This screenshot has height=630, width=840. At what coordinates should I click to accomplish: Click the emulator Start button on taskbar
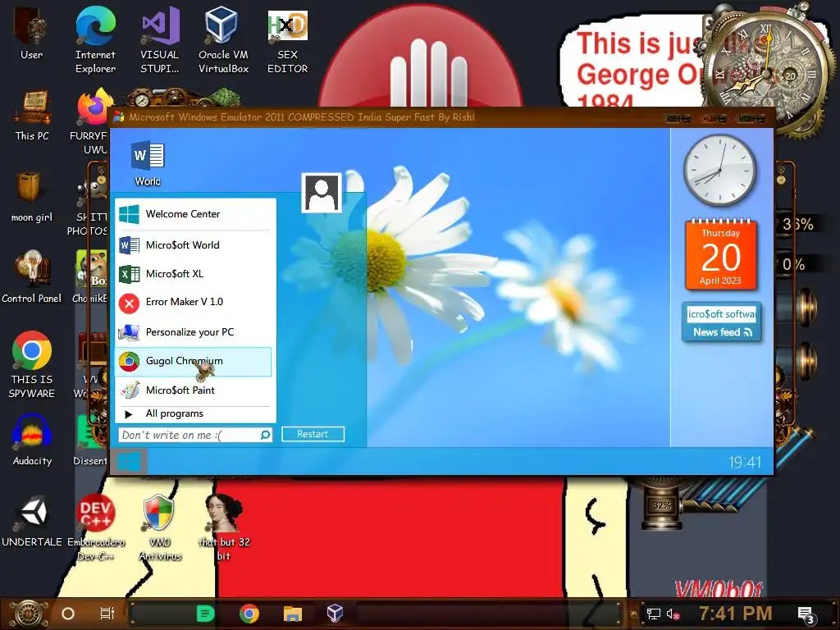tap(129, 462)
